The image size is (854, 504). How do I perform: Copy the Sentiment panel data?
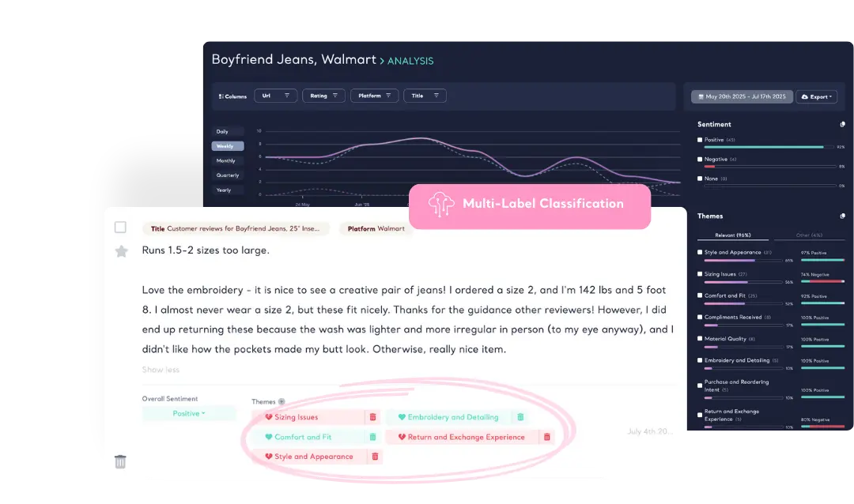click(842, 125)
